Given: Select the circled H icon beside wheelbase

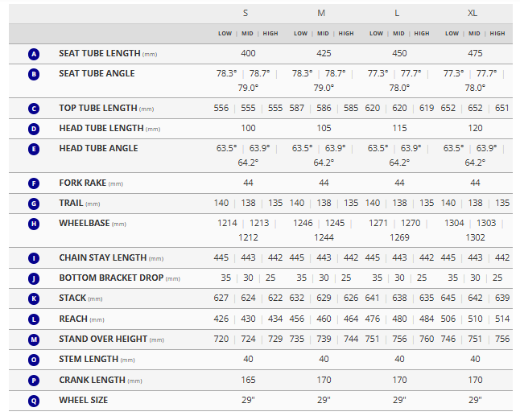Looking at the screenshot, I should click(x=34, y=224).
